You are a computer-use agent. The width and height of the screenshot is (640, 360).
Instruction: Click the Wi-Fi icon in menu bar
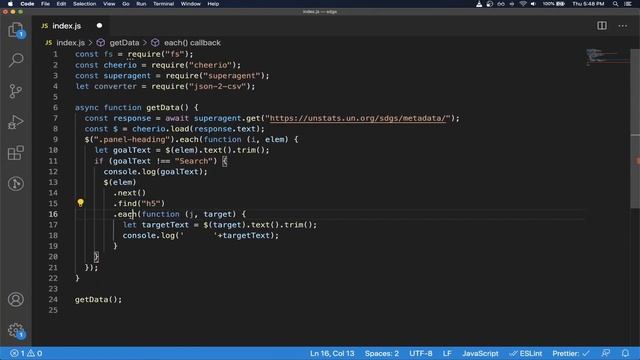(523, 4)
